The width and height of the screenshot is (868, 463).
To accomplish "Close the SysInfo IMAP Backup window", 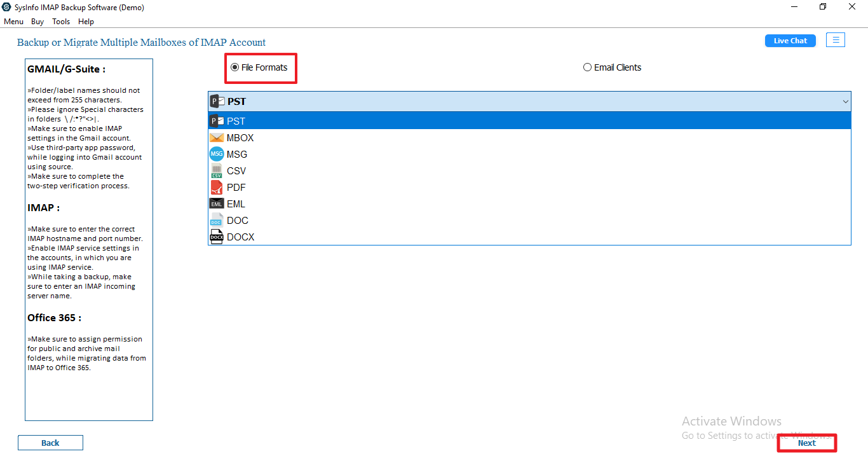I will pyautogui.click(x=852, y=7).
